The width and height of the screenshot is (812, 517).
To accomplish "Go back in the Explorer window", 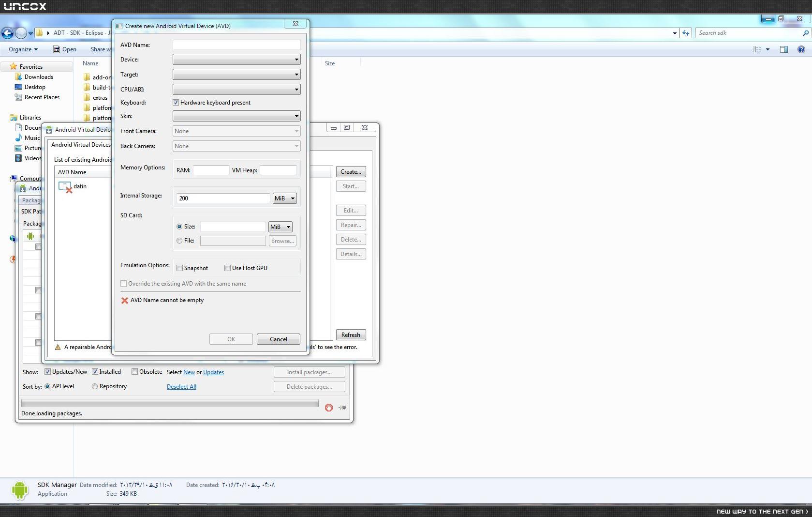I will pos(7,33).
